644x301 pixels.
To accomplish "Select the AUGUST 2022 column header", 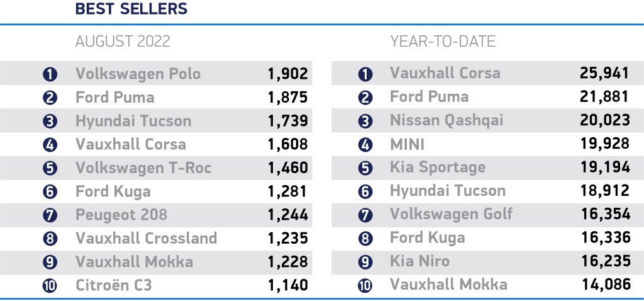I will click(x=123, y=42).
